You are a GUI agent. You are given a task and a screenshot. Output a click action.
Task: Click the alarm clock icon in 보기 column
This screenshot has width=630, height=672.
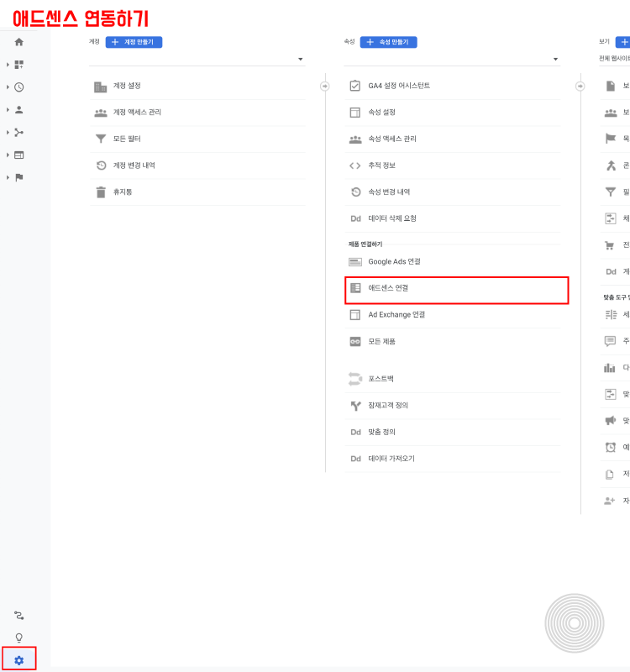(611, 447)
